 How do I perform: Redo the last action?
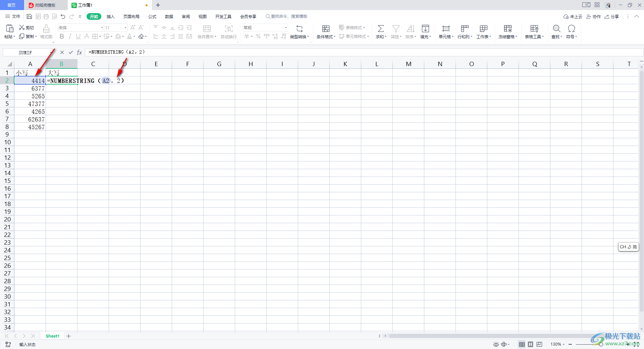click(71, 16)
